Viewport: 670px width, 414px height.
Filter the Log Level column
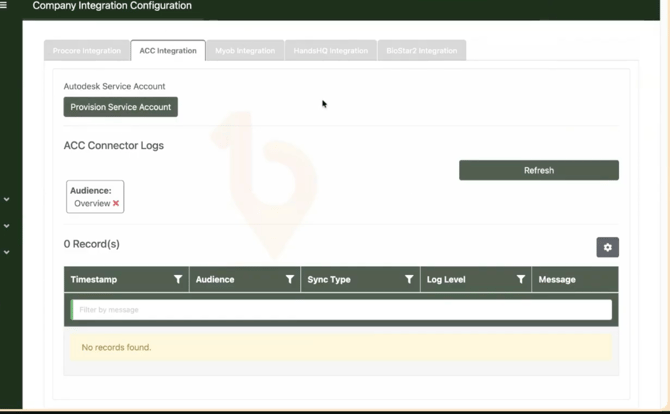tap(521, 279)
